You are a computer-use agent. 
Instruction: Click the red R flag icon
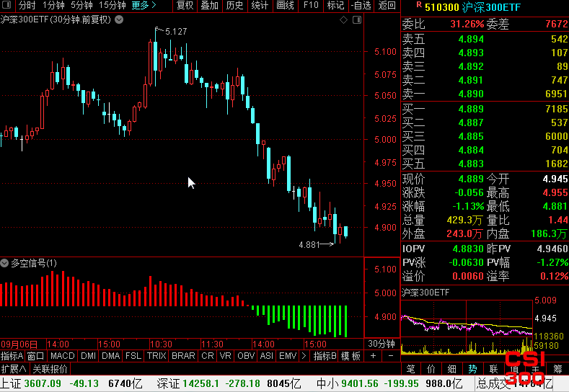(419, 4)
